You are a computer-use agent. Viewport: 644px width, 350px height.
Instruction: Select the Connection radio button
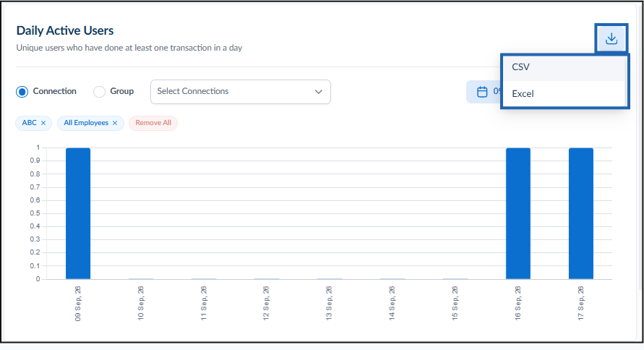click(22, 92)
